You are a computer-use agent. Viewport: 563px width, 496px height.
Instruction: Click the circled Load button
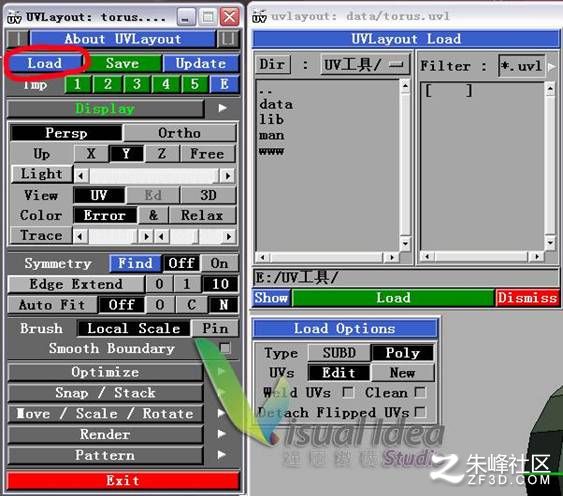[x=45, y=63]
